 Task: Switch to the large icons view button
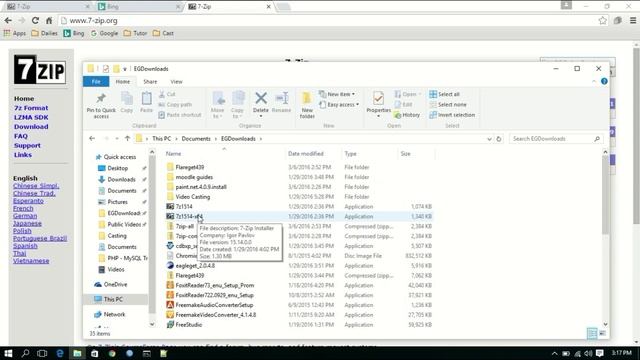tap(602, 333)
